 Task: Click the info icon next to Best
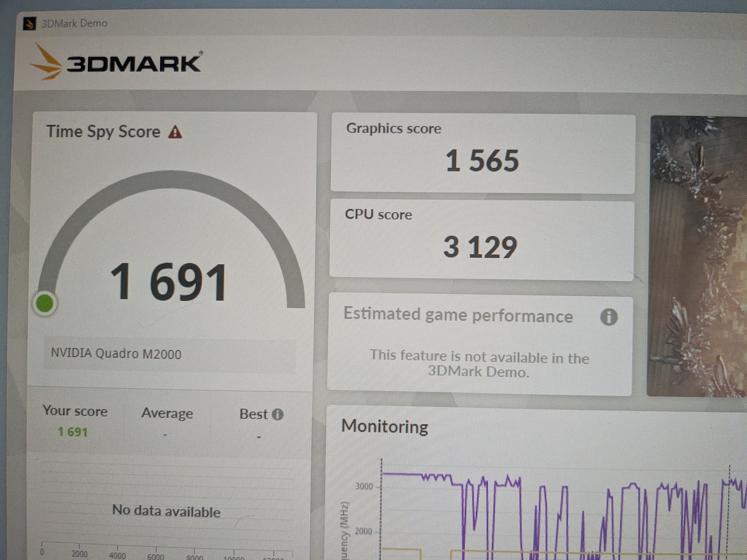click(x=278, y=415)
